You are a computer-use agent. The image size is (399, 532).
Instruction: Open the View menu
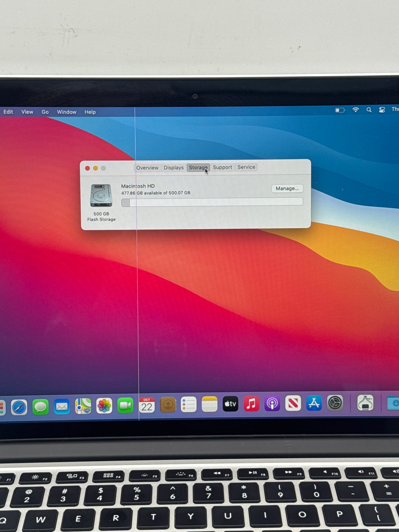pyautogui.click(x=27, y=112)
